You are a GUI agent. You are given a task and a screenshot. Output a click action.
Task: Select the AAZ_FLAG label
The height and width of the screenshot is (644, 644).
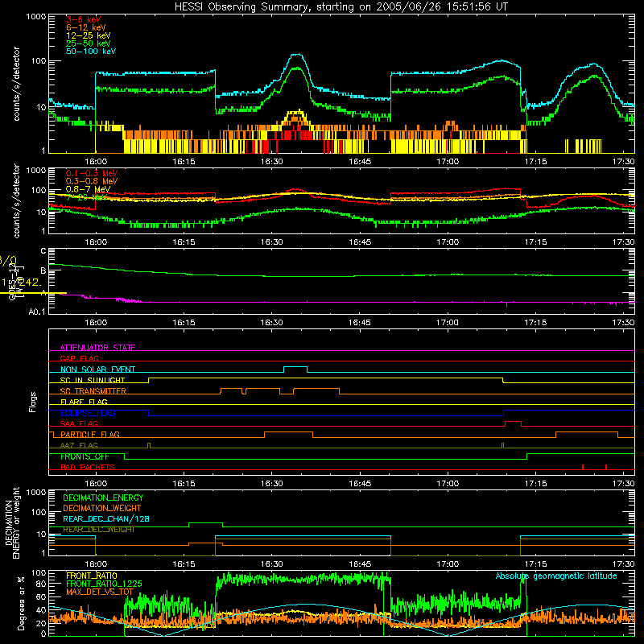(79, 445)
